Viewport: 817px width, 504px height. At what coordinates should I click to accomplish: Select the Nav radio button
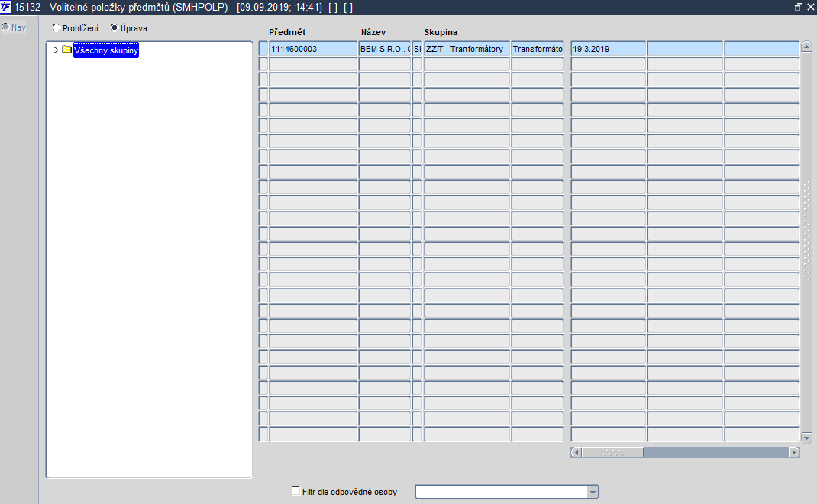point(5,27)
